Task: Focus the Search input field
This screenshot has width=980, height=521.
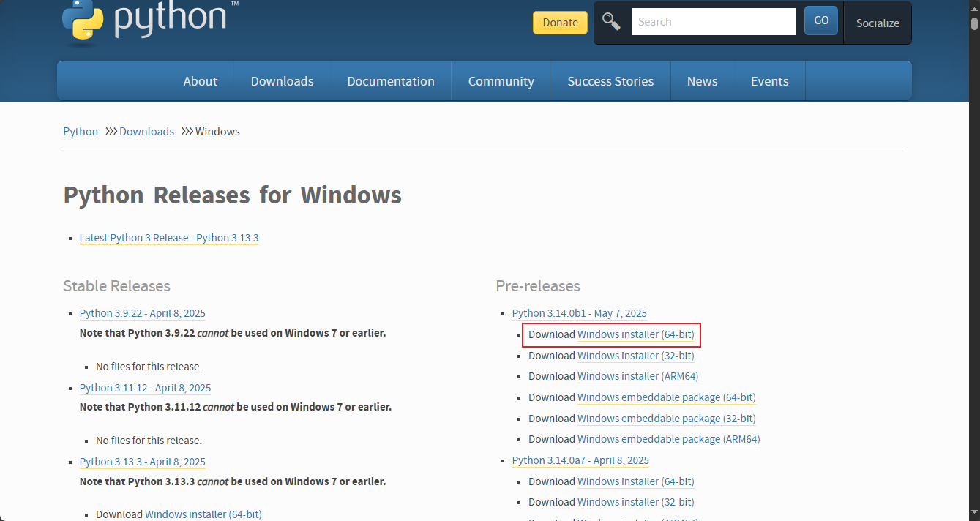Action: [714, 22]
